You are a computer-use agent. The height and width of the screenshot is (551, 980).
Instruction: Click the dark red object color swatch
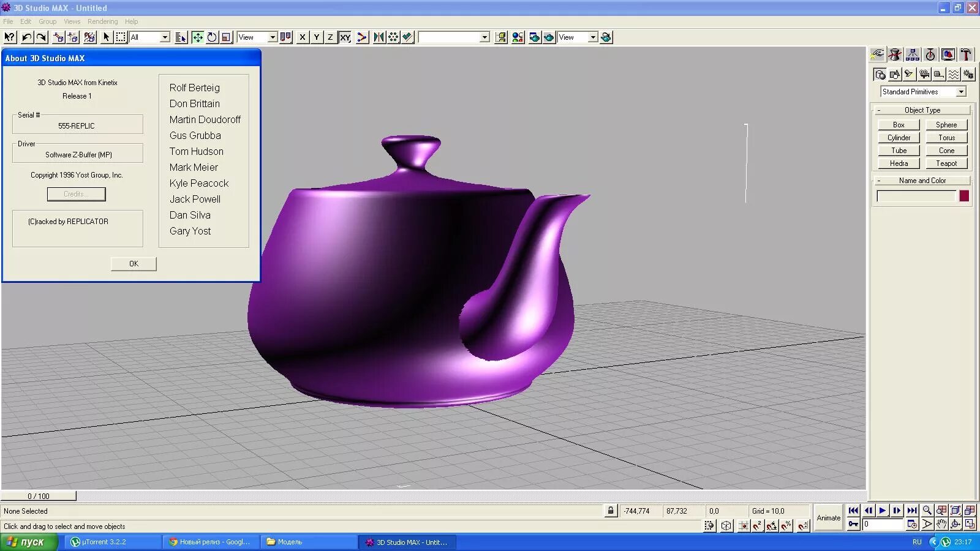964,196
